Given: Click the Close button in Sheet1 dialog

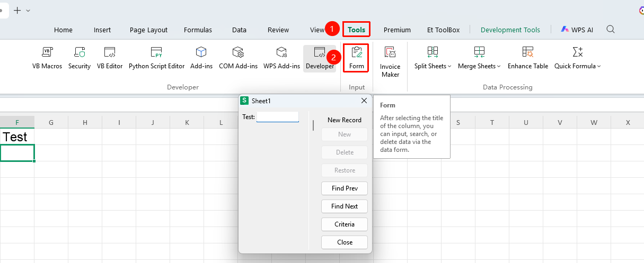Looking at the screenshot, I should [x=345, y=242].
